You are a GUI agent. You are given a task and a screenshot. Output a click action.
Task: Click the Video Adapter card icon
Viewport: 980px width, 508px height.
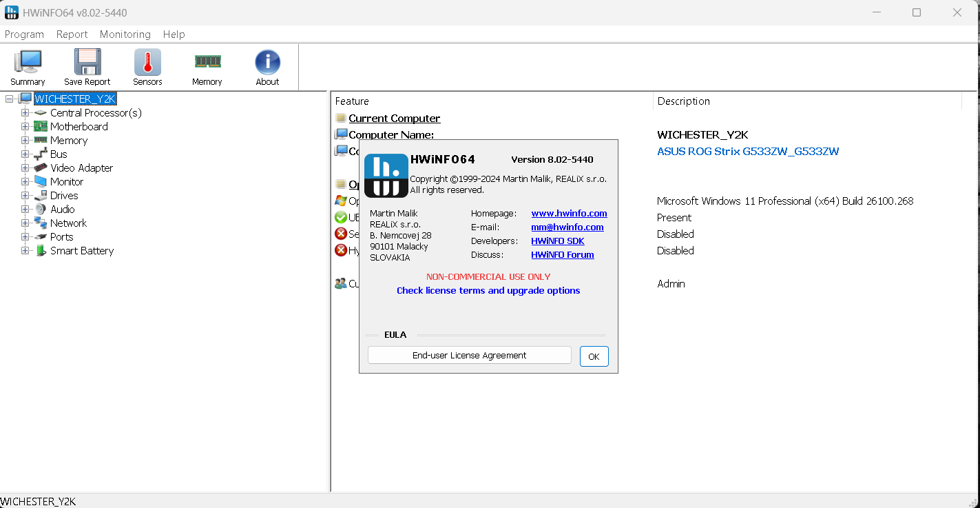[41, 168]
